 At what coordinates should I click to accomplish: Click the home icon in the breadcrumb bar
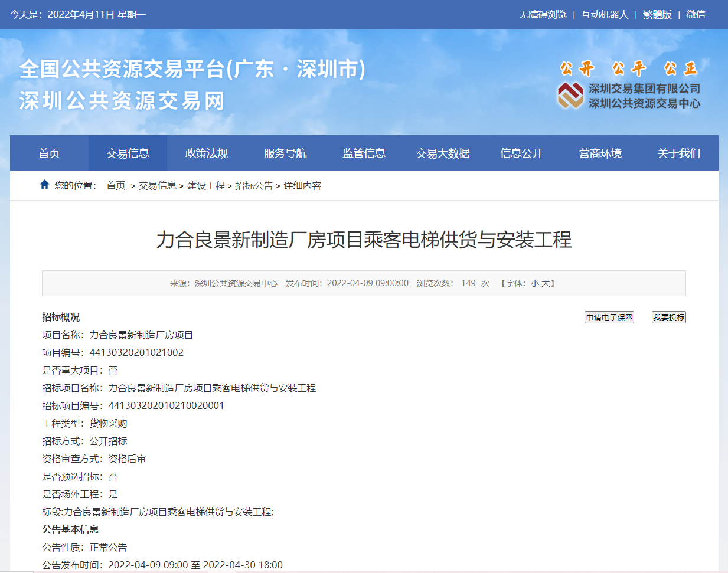pyautogui.click(x=44, y=184)
